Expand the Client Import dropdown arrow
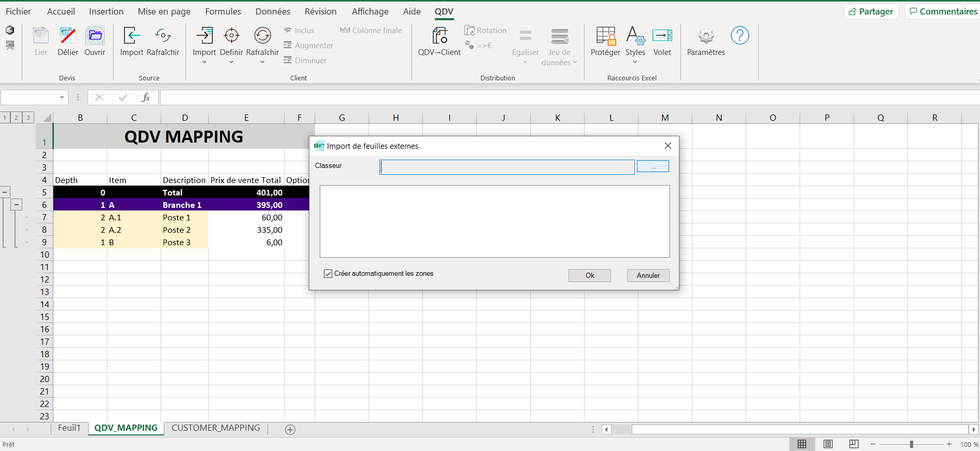The width and height of the screenshot is (980, 451). (x=204, y=62)
